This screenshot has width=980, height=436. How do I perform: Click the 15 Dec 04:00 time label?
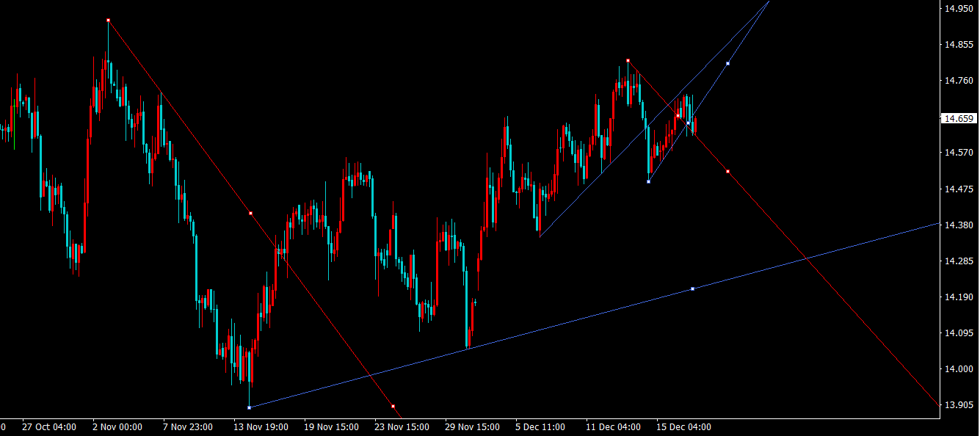click(x=683, y=426)
